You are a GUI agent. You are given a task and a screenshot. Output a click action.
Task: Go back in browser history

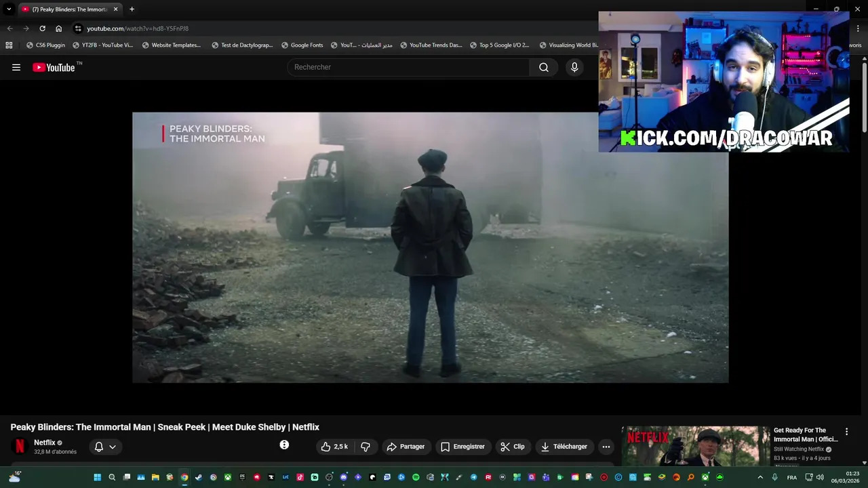(9, 28)
